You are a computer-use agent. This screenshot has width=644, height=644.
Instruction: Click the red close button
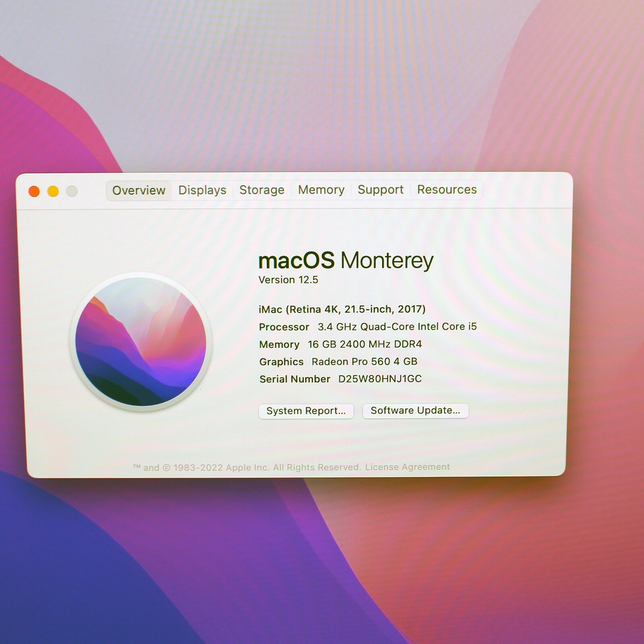[x=34, y=191]
